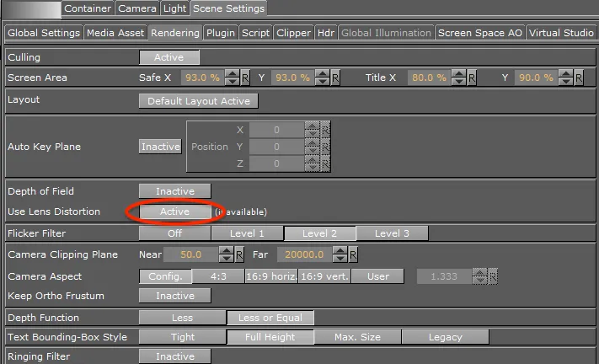This screenshot has height=364, width=599.
Task: Toggle Keep Ortho Frustum Inactive button
Action: coord(175,296)
